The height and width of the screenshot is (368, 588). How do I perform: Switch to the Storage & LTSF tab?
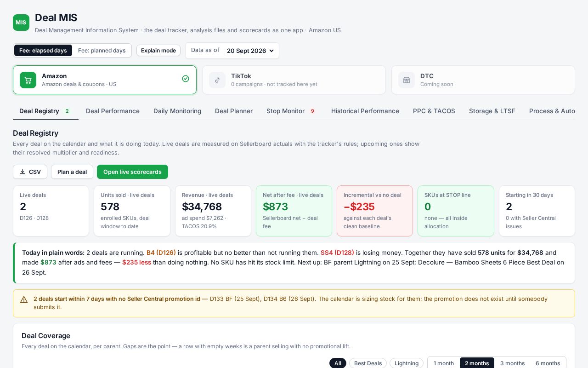[x=492, y=111]
